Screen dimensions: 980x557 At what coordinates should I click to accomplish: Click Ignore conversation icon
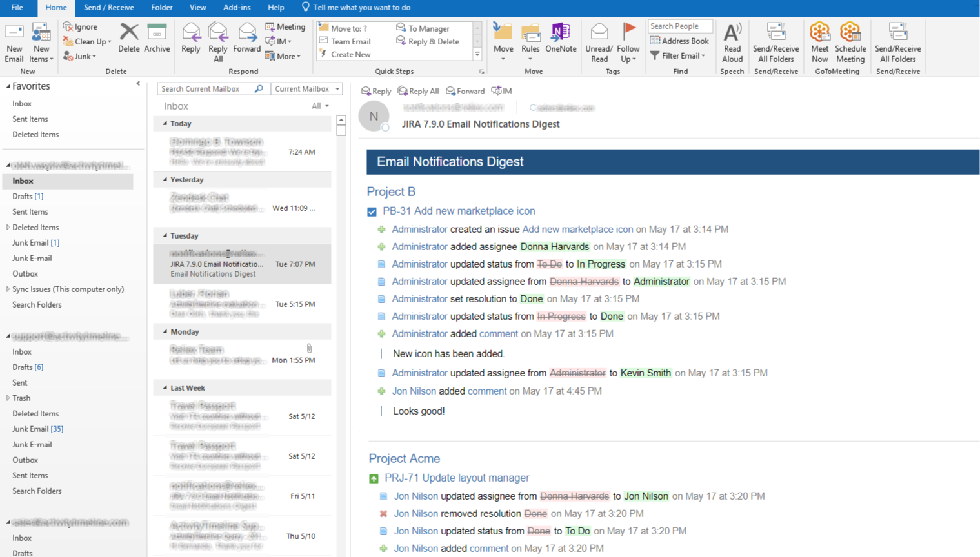pyautogui.click(x=68, y=26)
